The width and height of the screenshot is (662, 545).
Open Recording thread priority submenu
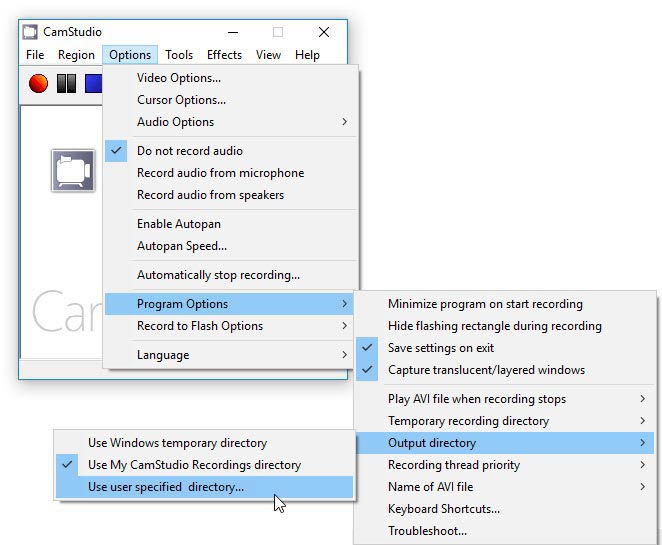point(453,465)
